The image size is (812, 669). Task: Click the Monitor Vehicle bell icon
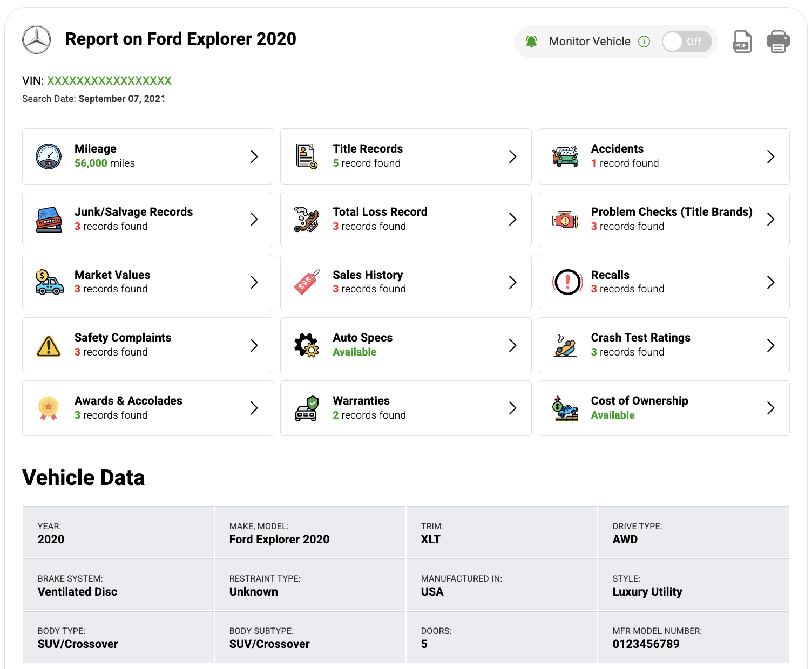(531, 41)
